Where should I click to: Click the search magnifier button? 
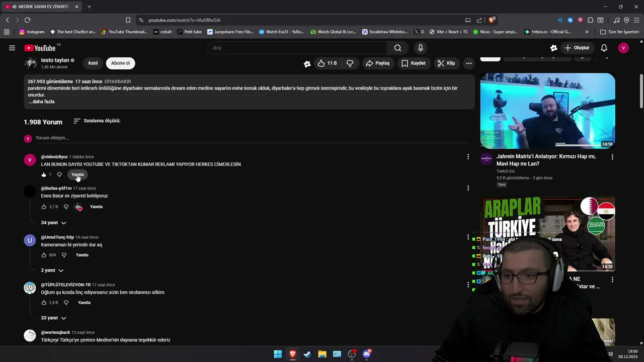pos(398,48)
